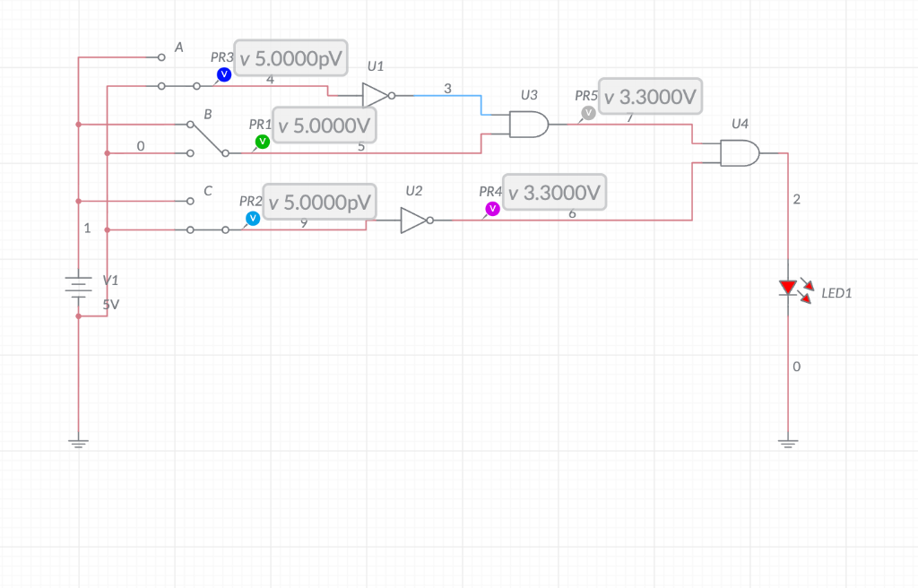Click the PR5 probe 3.3000V readout
The height and width of the screenshot is (588, 918).
click(651, 96)
